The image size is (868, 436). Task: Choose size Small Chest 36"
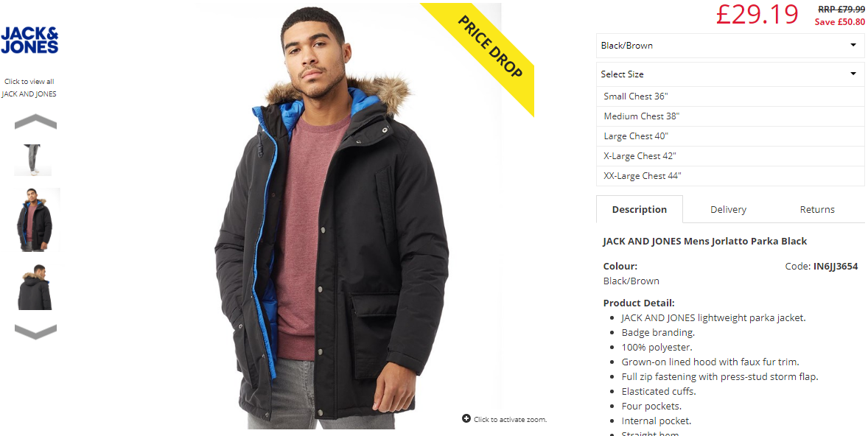tap(730, 96)
